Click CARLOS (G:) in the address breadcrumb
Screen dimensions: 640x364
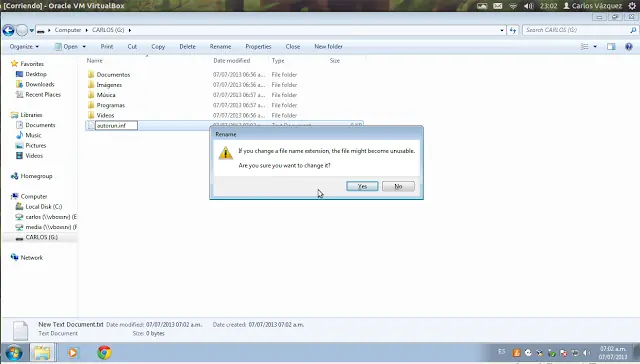click(108, 30)
